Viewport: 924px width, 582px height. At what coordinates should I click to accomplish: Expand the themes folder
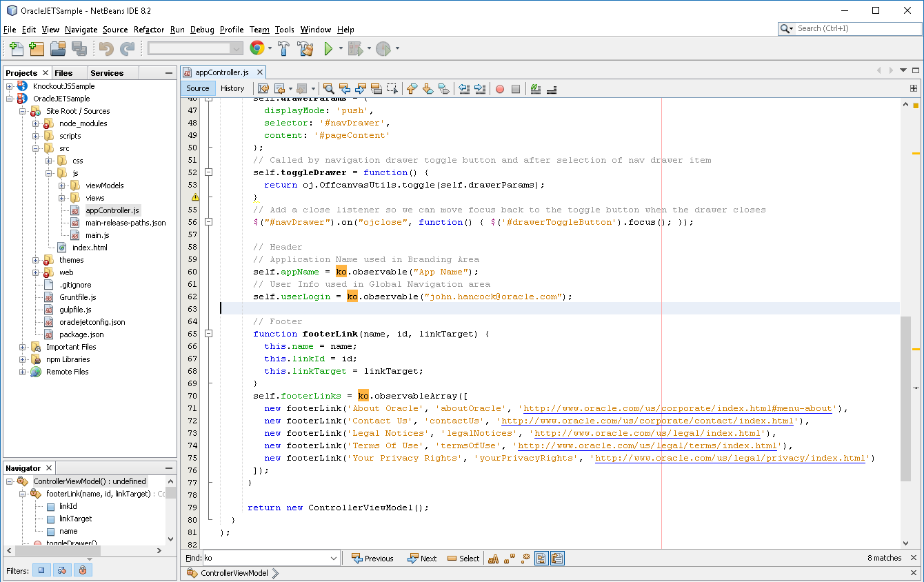pyautogui.click(x=36, y=260)
